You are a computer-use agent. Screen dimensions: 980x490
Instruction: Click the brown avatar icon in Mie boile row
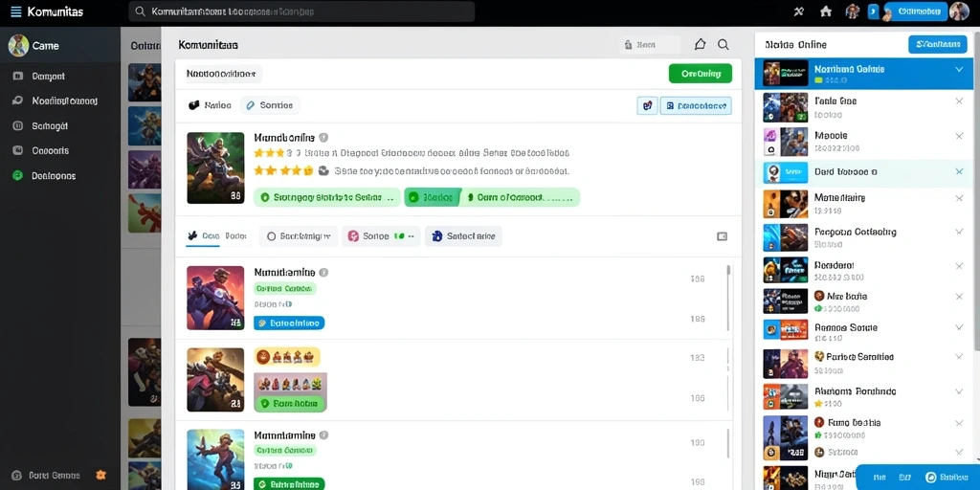pyautogui.click(x=819, y=296)
